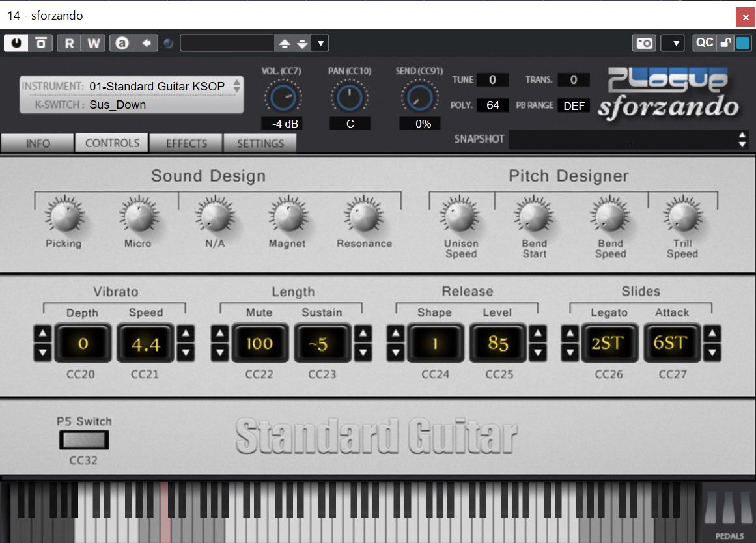Click the Unison Speed knob
756x543 pixels.
(460, 216)
